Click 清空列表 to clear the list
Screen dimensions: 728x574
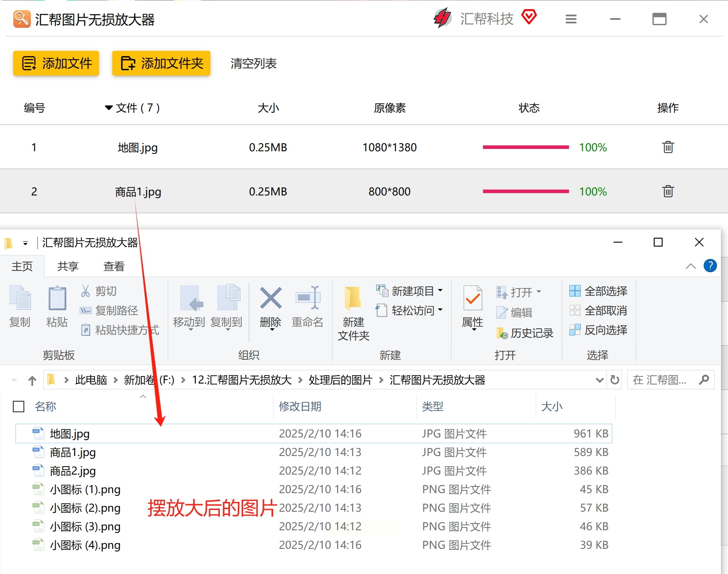pos(253,64)
